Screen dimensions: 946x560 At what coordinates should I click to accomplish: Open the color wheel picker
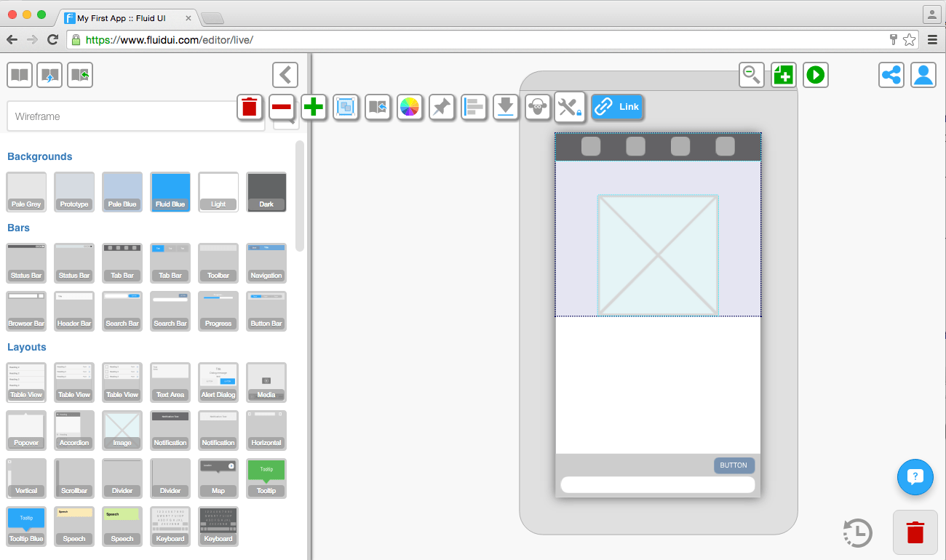coord(410,107)
